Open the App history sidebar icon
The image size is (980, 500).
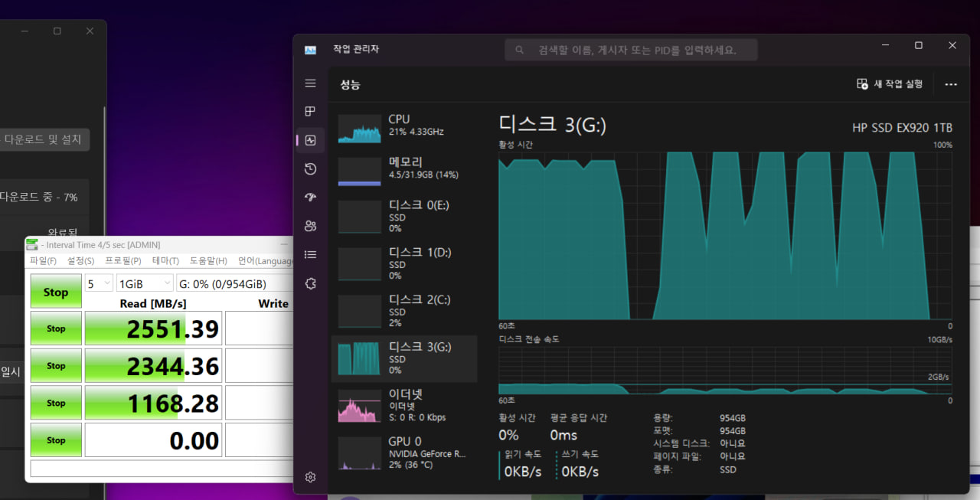(310, 168)
